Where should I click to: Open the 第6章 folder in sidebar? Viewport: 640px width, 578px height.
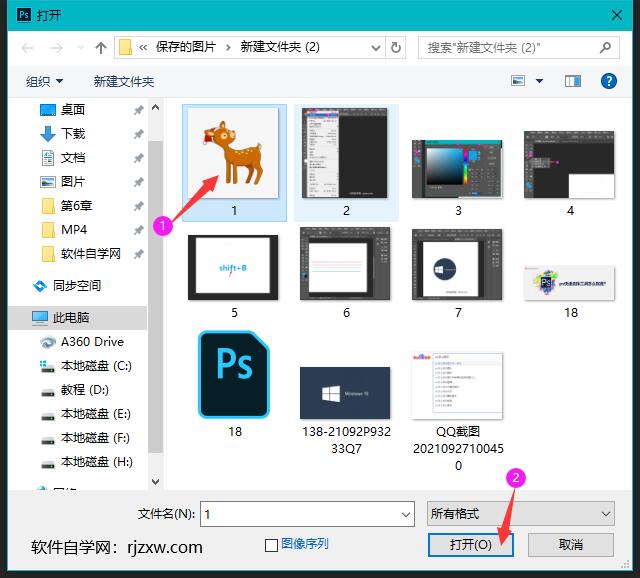coord(76,206)
